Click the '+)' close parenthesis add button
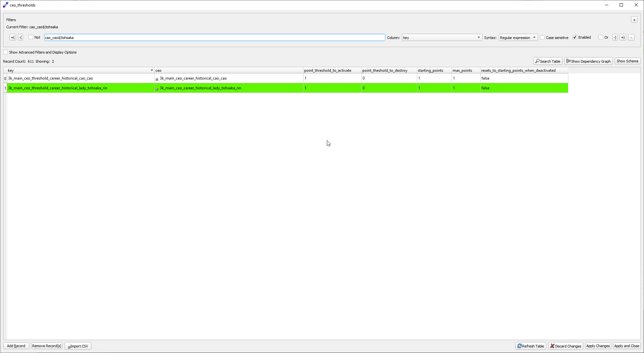Image resolution: width=644 pixels, height=353 pixels. tap(623, 37)
